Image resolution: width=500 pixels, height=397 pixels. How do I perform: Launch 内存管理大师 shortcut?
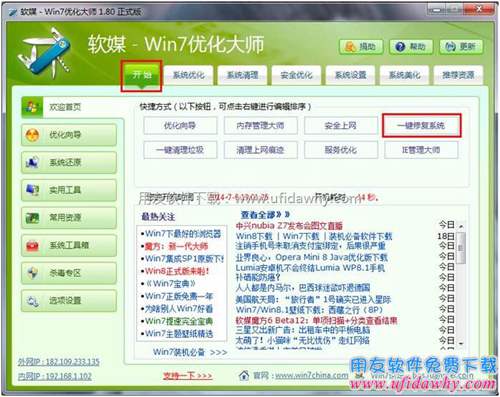click(x=260, y=126)
